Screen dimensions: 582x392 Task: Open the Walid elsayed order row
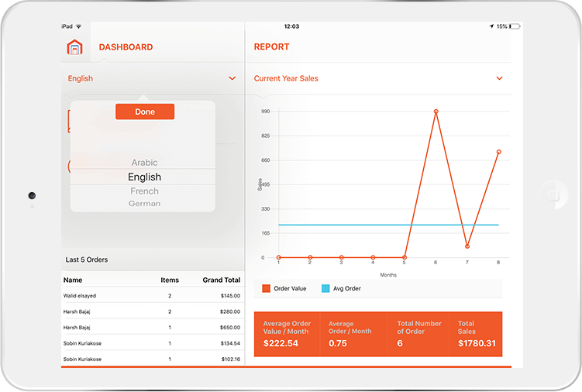152,296
